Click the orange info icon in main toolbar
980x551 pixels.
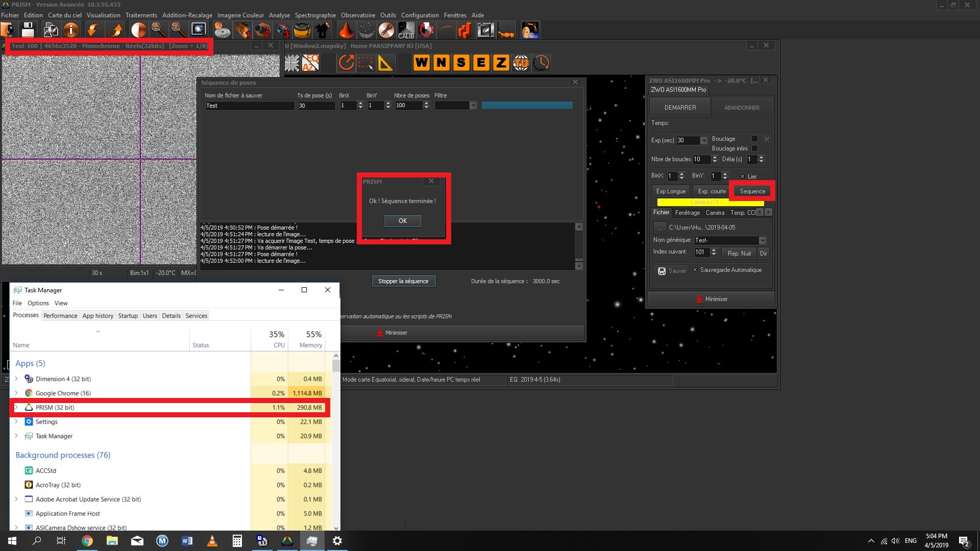pos(71,30)
